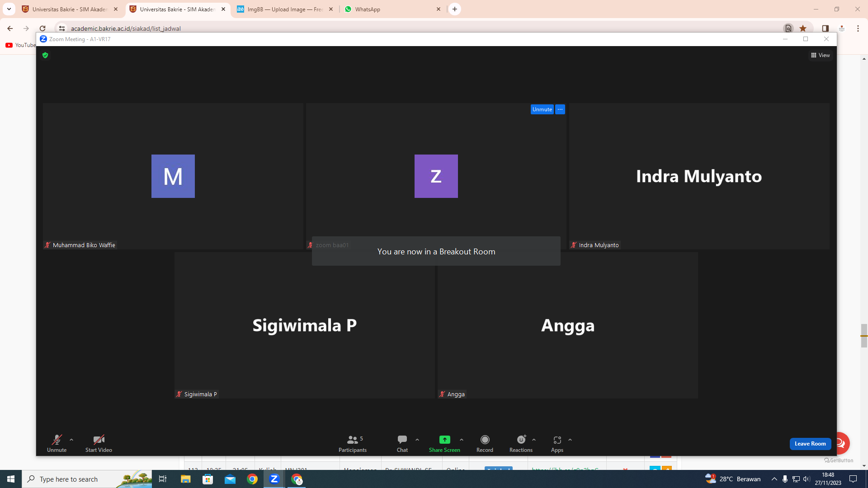The width and height of the screenshot is (868, 488).
Task: Switch to the WhatsApp tab
Action: [392, 9]
